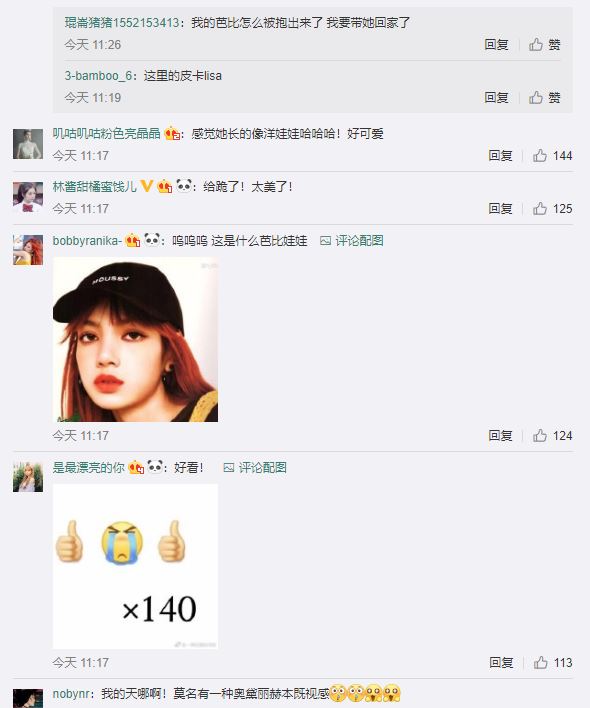The image size is (590, 708).
Task: Open 林酱甜橘蜜饯儿's avatar picture
Action: 28,197
